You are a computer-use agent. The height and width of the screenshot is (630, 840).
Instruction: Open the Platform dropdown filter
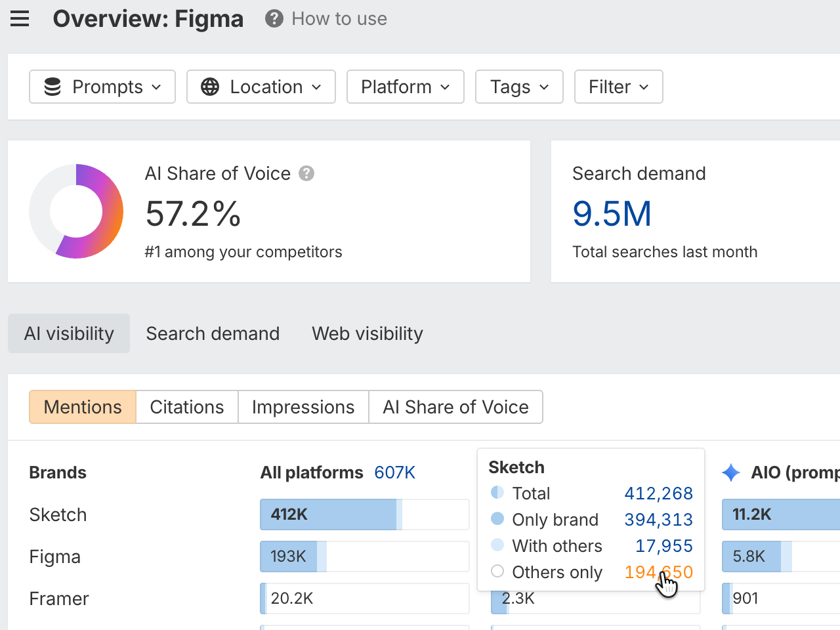point(406,87)
